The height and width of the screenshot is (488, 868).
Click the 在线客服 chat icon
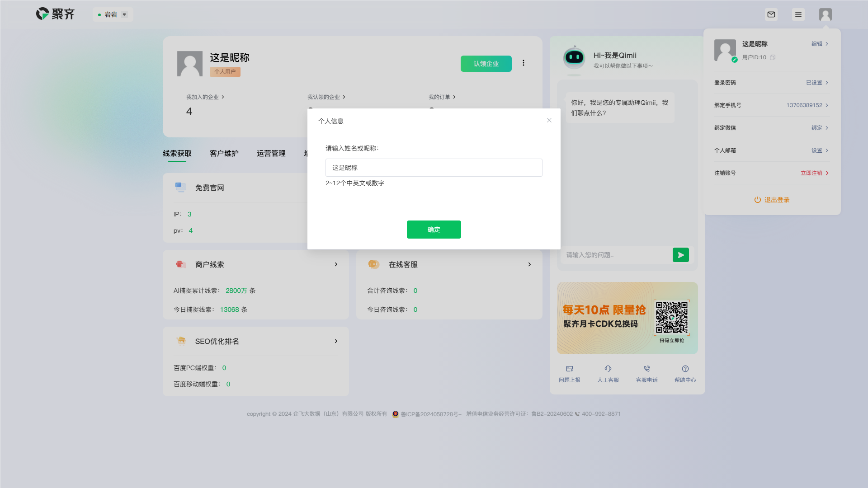pos(374,264)
